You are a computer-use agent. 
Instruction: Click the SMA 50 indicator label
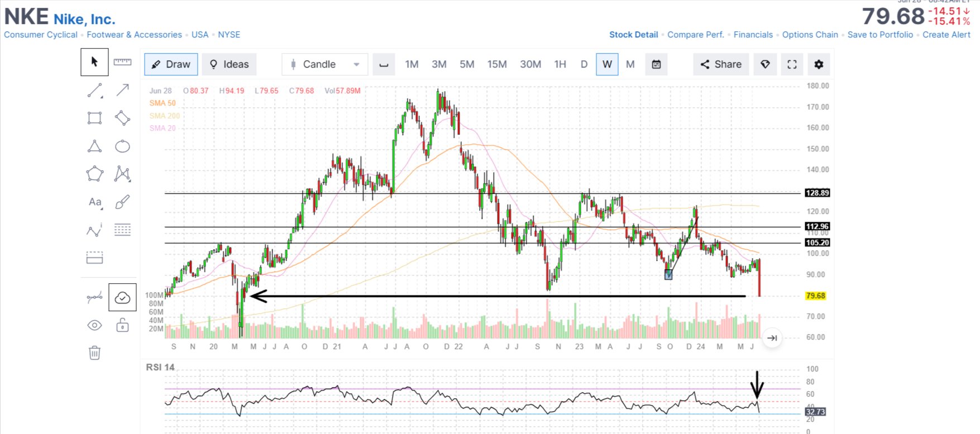[162, 103]
